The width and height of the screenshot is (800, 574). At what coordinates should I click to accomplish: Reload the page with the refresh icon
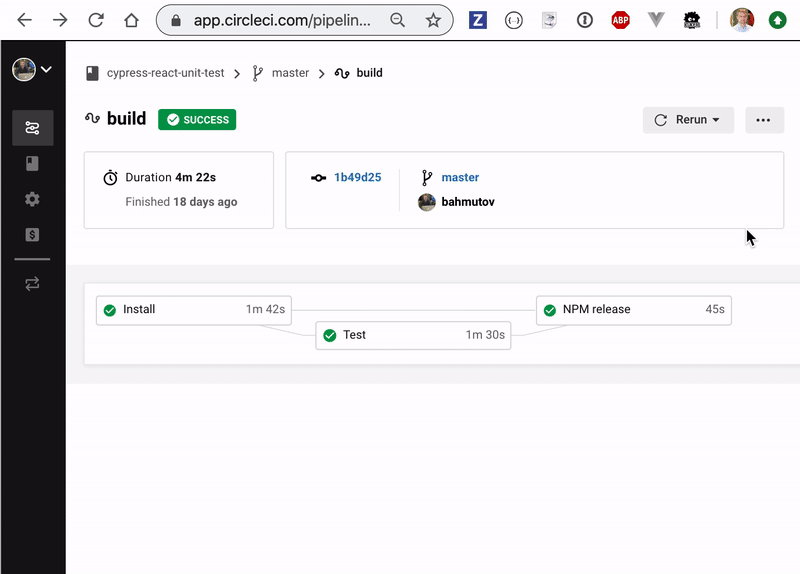coord(96,20)
